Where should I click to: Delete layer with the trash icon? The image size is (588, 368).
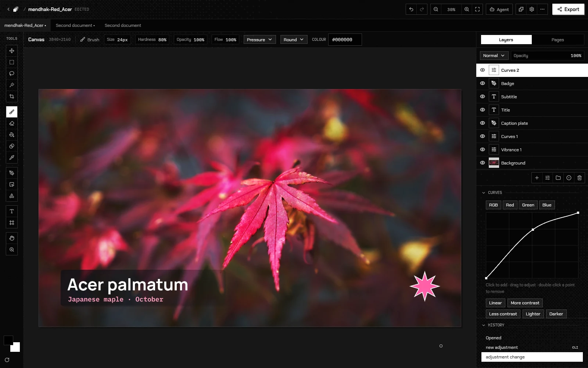pyautogui.click(x=580, y=178)
